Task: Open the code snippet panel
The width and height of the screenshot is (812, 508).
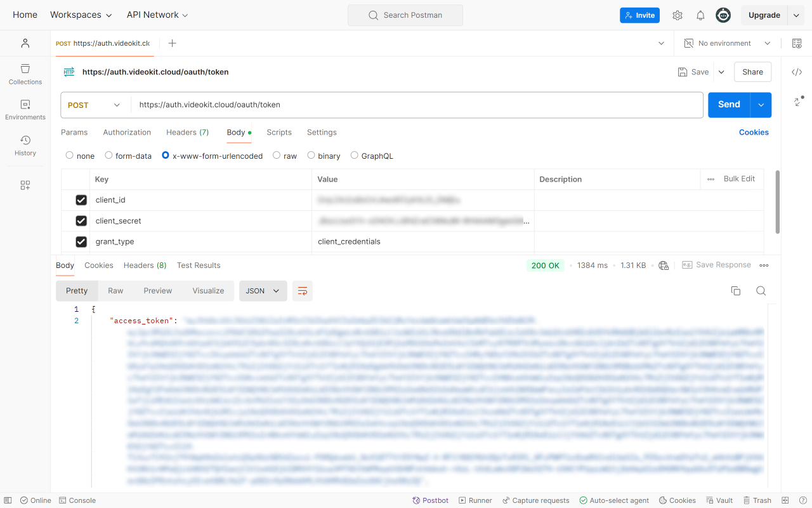Action: pyautogui.click(x=797, y=72)
